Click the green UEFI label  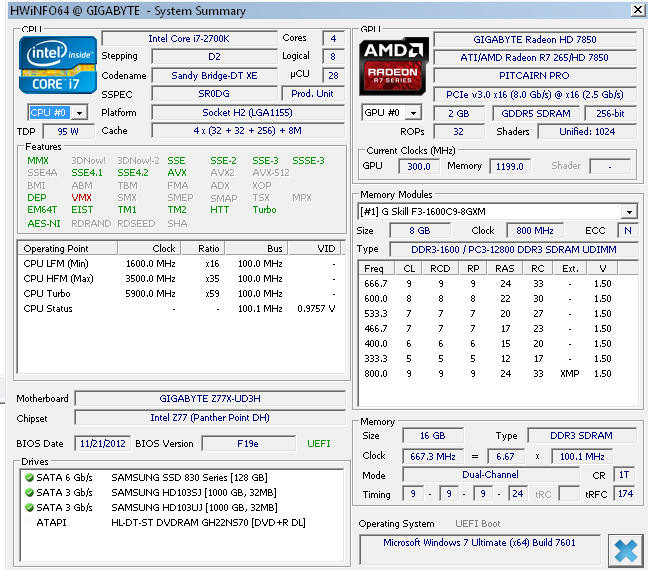tap(319, 444)
